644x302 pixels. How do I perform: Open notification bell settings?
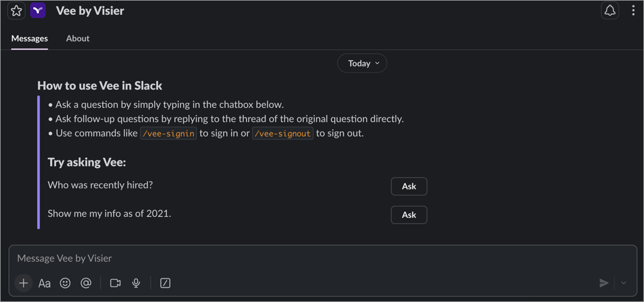610,11
